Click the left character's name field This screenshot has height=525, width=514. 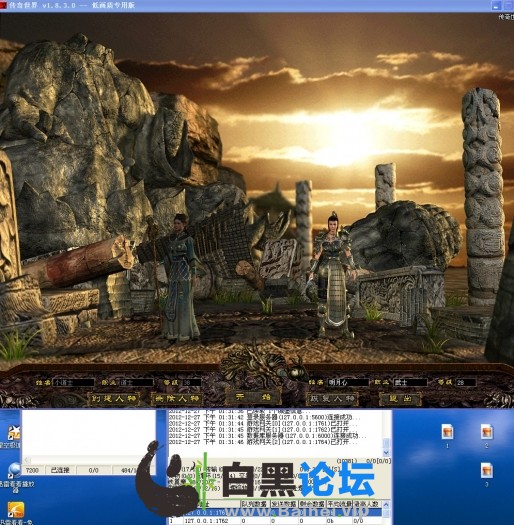74,382
